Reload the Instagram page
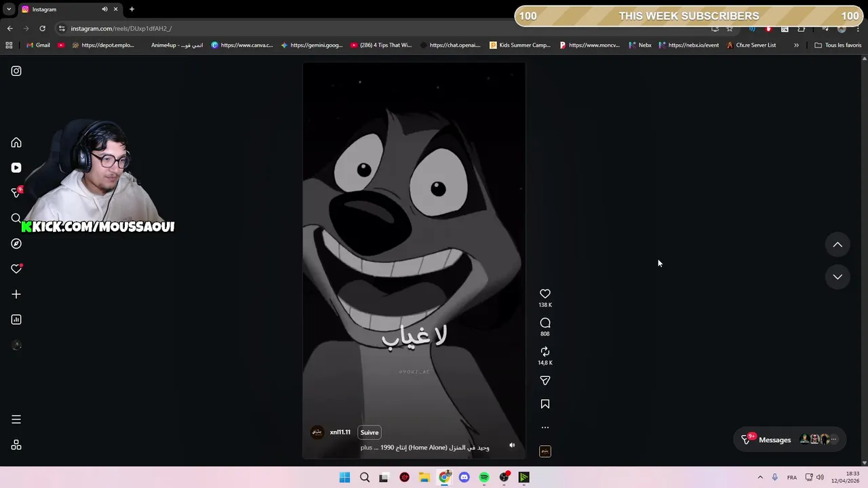Viewport: 868px width, 488px height. coord(42,28)
